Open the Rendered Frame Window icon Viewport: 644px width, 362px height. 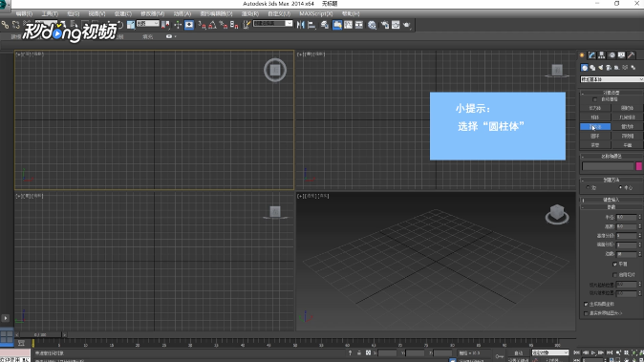point(396,25)
